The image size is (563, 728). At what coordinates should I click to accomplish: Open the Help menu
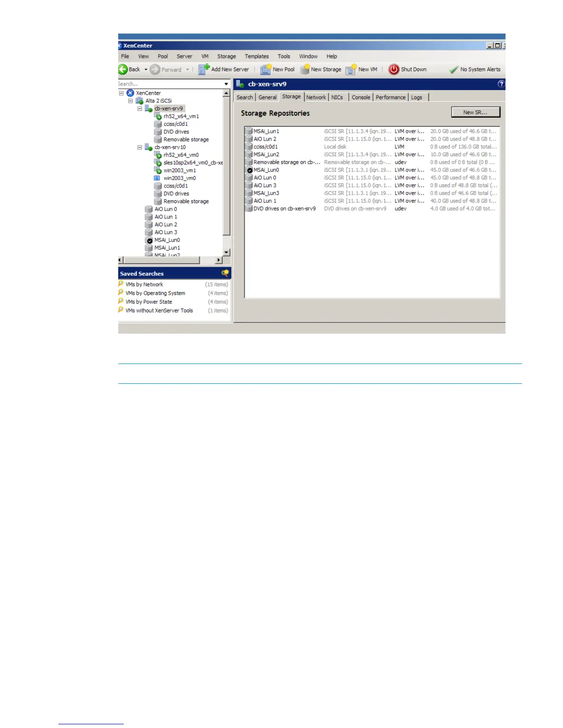point(332,56)
